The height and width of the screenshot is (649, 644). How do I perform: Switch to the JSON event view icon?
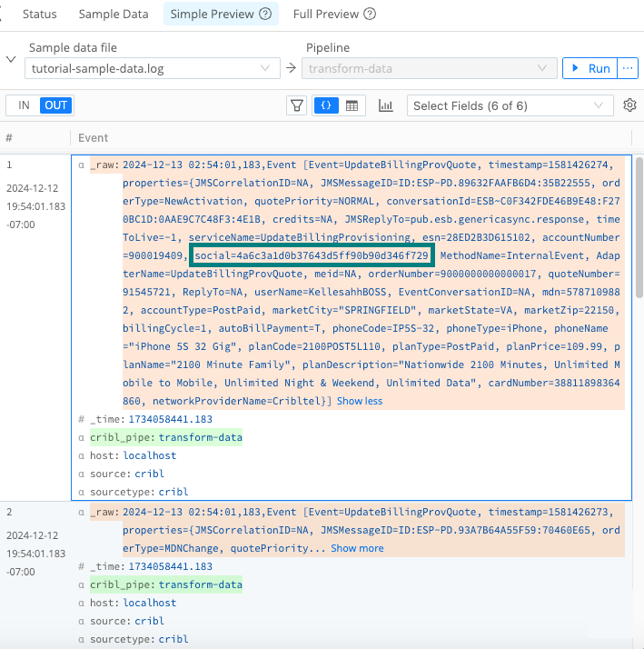pos(324,105)
